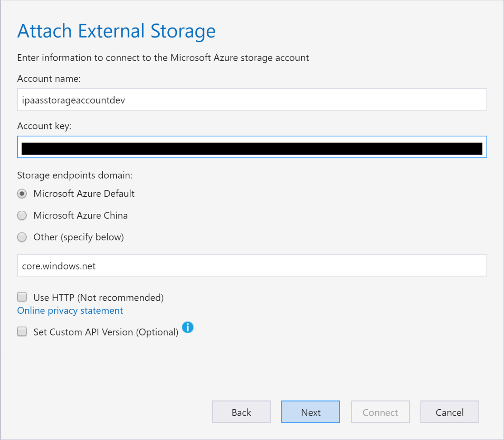
Task: Click the Account name label
Action: 49,79
